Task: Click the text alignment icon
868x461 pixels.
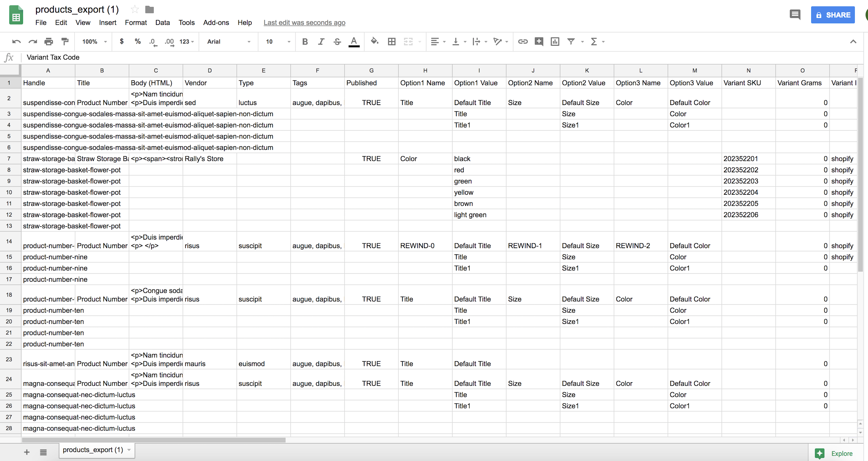Action: (435, 41)
